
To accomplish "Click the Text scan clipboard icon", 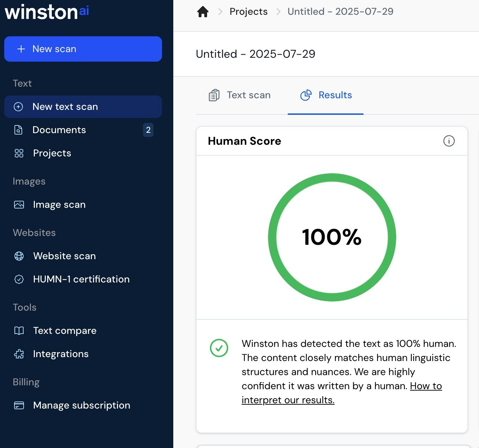I will point(214,95).
